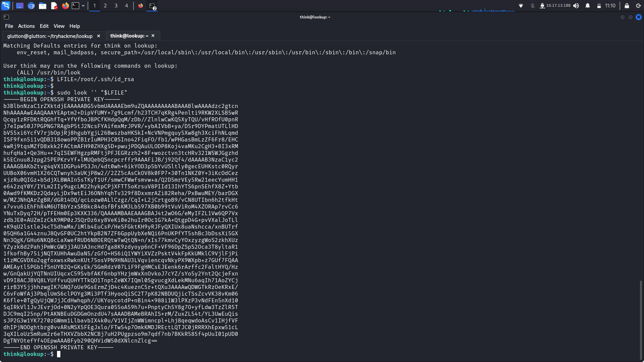Toggle Wi-Fi from the tray indicator
Image resolution: width=644 pixels, height=362 pixels.
point(520,5)
